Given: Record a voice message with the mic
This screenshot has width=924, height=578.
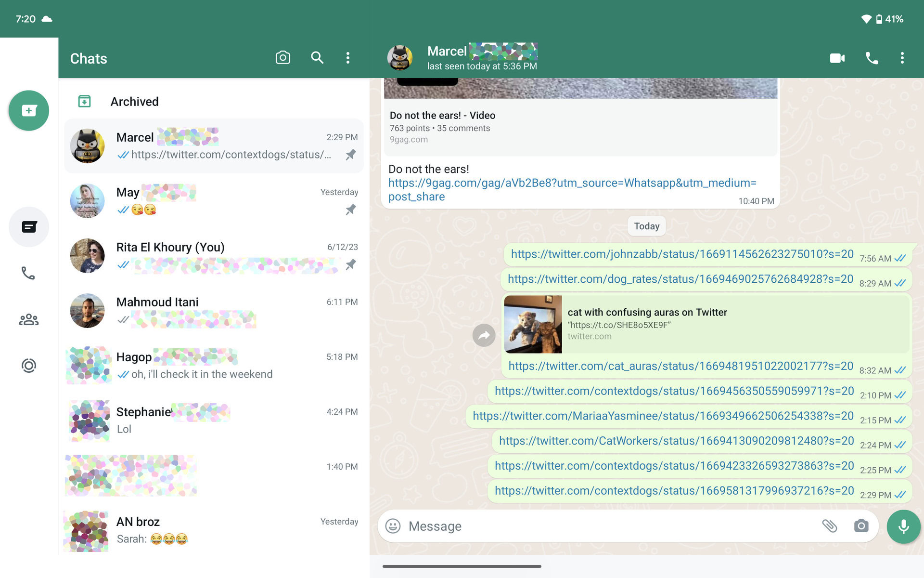Looking at the screenshot, I should (904, 526).
